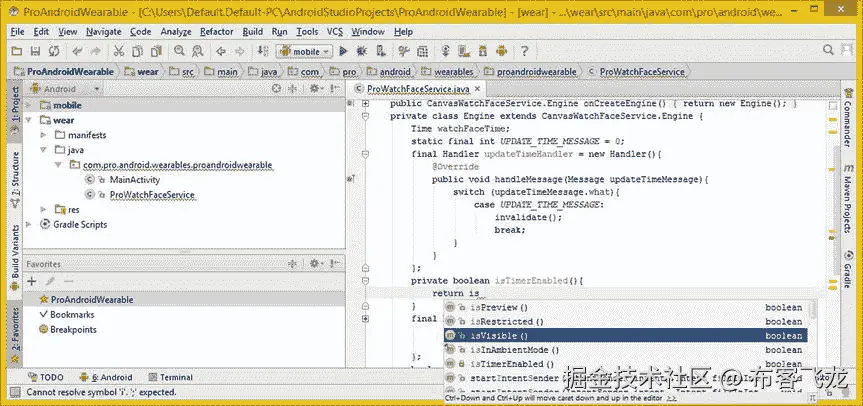Open the VCS menu

click(x=335, y=32)
